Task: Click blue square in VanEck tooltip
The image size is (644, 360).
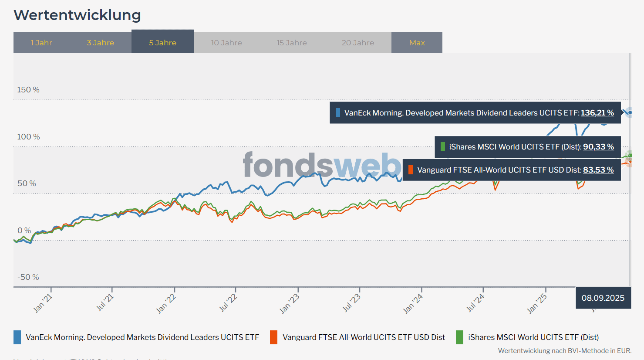Action: 338,113
